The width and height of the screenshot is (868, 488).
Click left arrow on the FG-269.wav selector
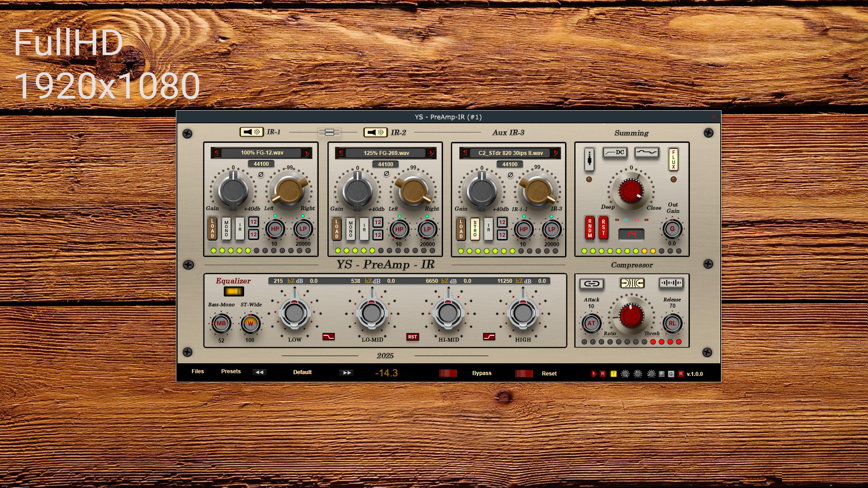[x=340, y=153]
